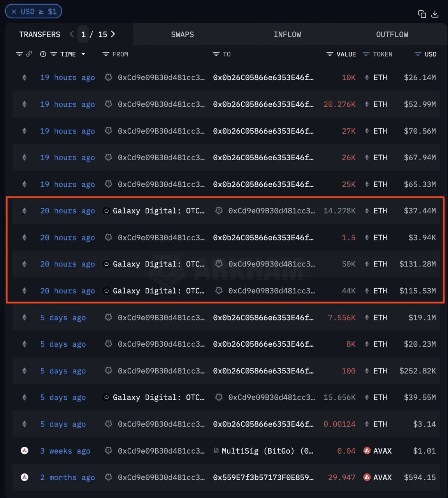Open the $26.14M transfer's time link
The image size is (448, 498).
point(67,77)
